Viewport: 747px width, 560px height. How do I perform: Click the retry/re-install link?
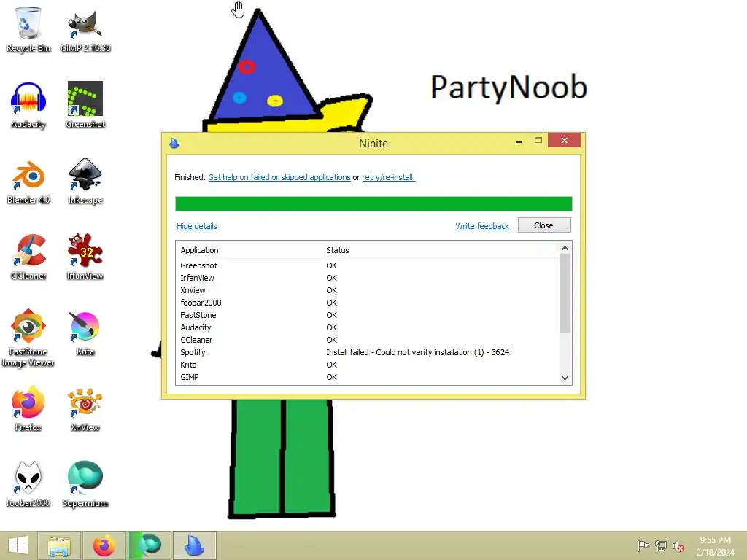[x=388, y=177]
